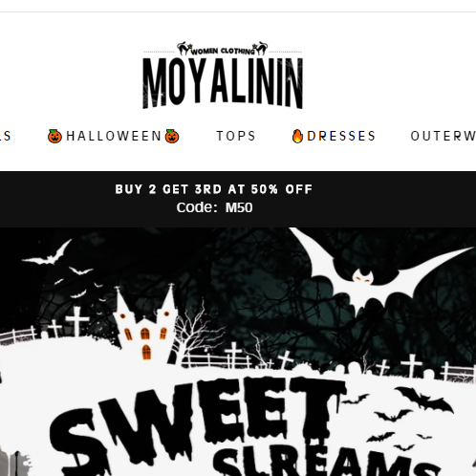Click the Sweet Screams banner title

(x=242, y=427)
